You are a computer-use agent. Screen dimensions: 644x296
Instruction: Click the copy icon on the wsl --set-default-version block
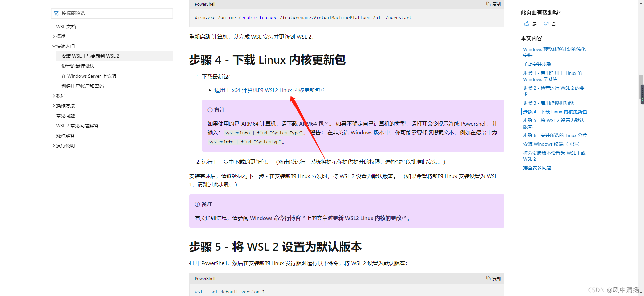[x=488, y=278]
